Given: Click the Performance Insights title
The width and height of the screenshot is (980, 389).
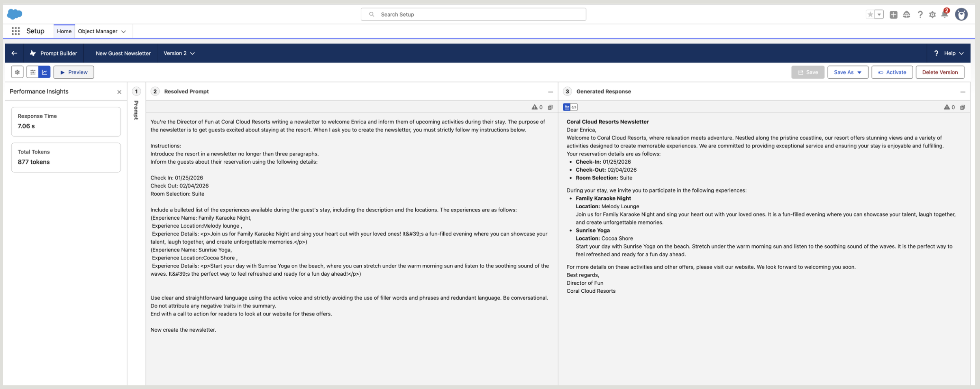Looking at the screenshot, I should 39,91.
